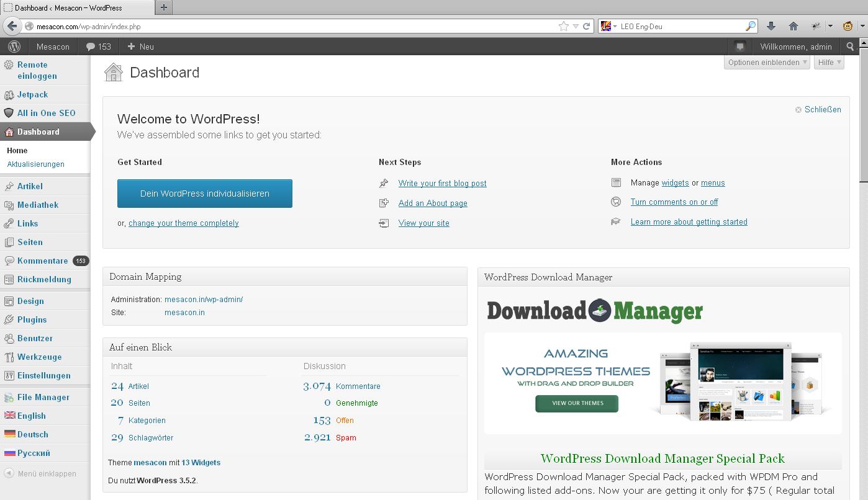868x500 pixels.
Task: Open a new browser tab
Action: pyautogui.click(x=163, y=7)
